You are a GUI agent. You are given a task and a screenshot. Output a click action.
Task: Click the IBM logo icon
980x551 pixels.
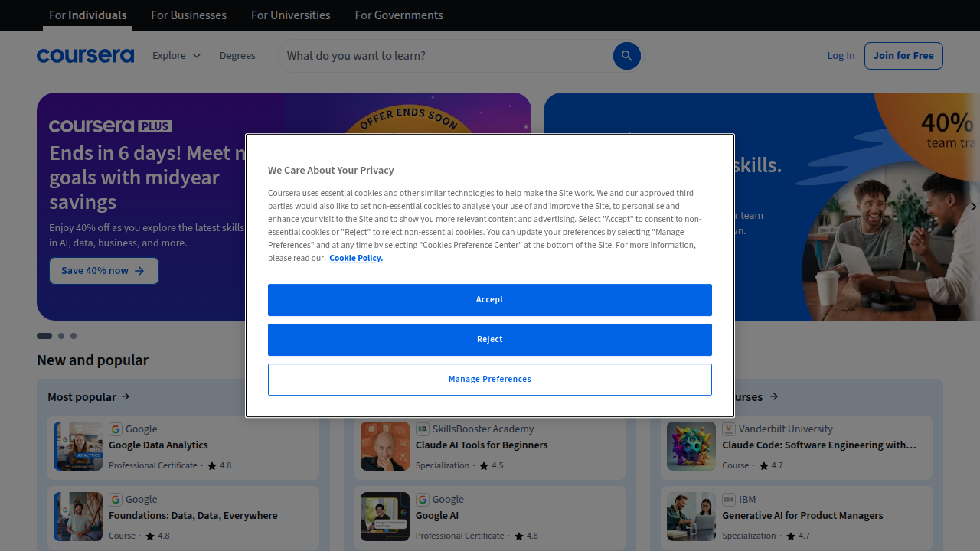729,500
